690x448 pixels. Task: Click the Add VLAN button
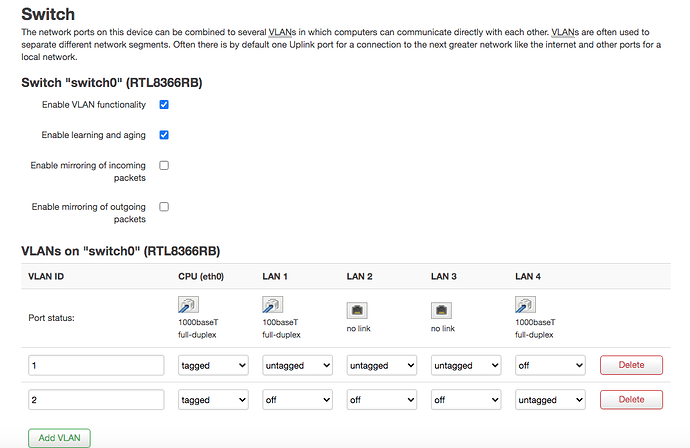pos(59,438)
